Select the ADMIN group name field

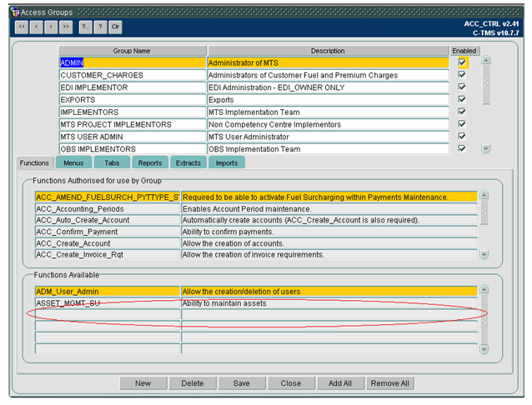pos(133,62)
